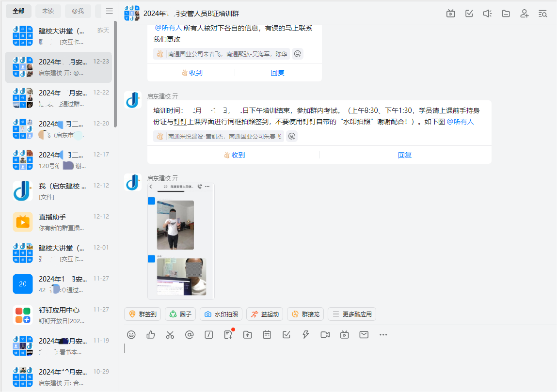Open group tasks checkmark icon in header

(469, 14)
